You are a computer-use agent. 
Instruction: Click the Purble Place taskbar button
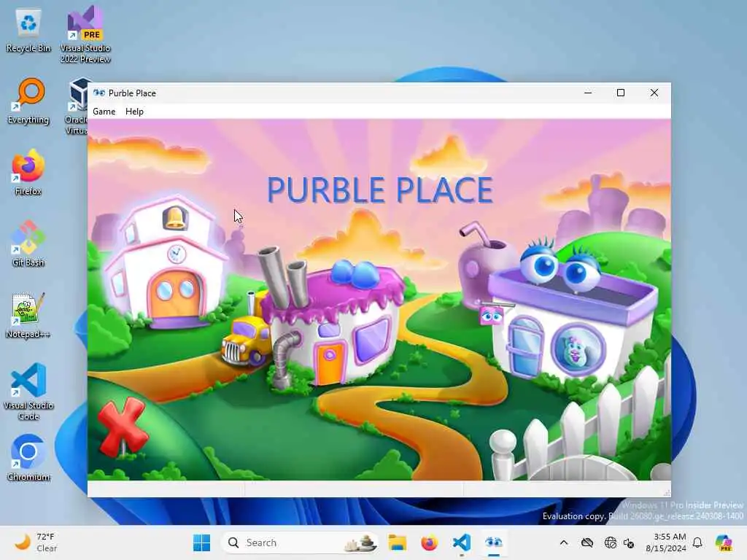pos(494,542)
